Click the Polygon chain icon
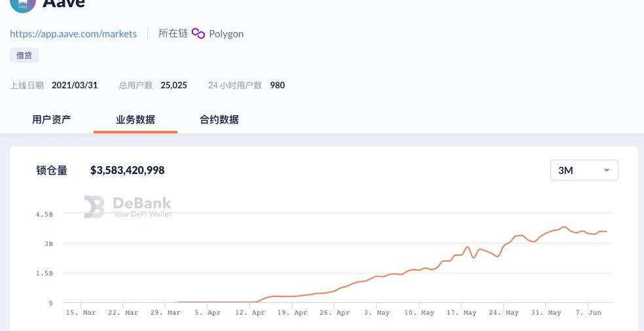This screenshot has width=644, height=331. (x=198, y=33)
